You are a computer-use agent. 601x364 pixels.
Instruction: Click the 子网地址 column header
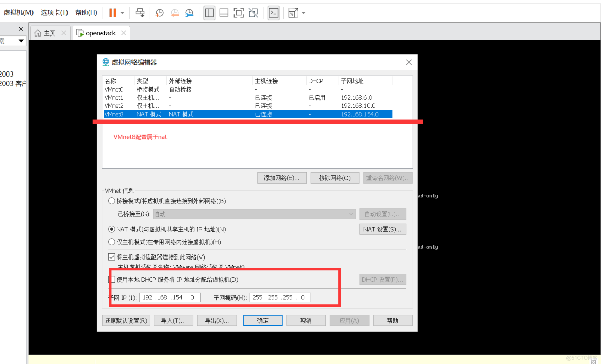pyautogui.click(x=365, y=81)
